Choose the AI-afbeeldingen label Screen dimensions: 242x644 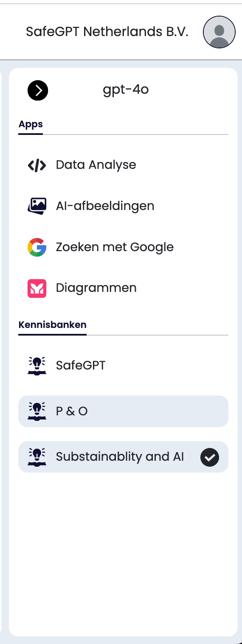coord(105,206)
